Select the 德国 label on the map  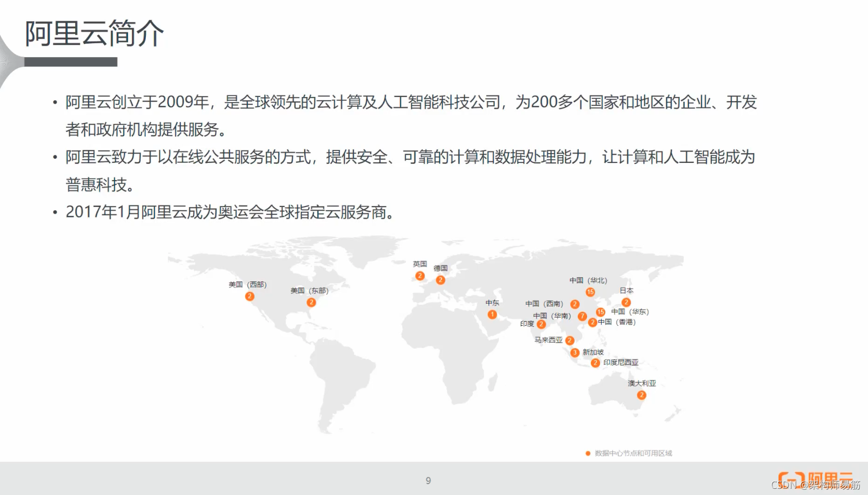(441, 268)
